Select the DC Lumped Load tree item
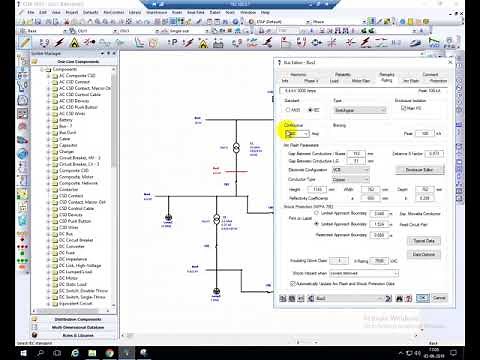480x360 pixels. click(x=75, y=272)
